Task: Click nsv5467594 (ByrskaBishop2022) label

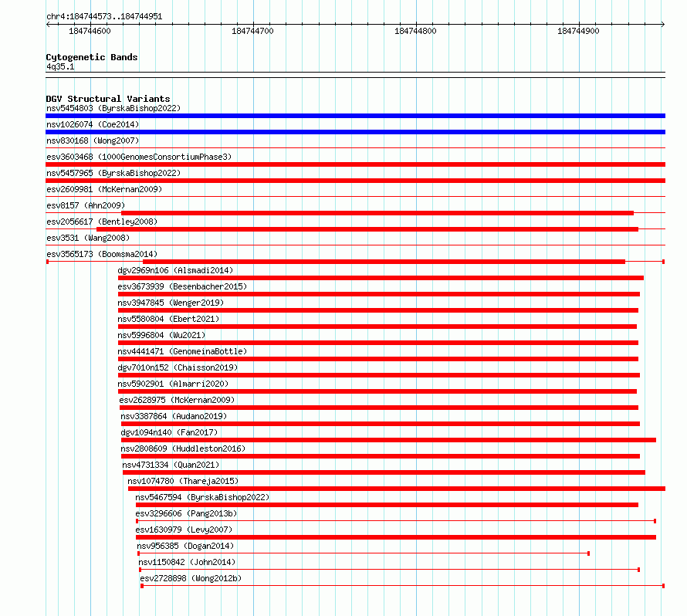Action: pyautogui.click(x=202, y=497)
